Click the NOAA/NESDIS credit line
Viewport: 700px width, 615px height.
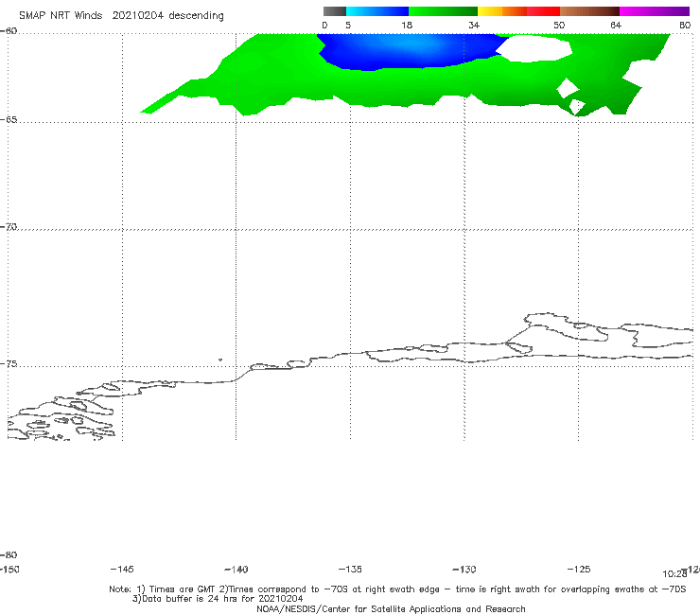point(391,609)
